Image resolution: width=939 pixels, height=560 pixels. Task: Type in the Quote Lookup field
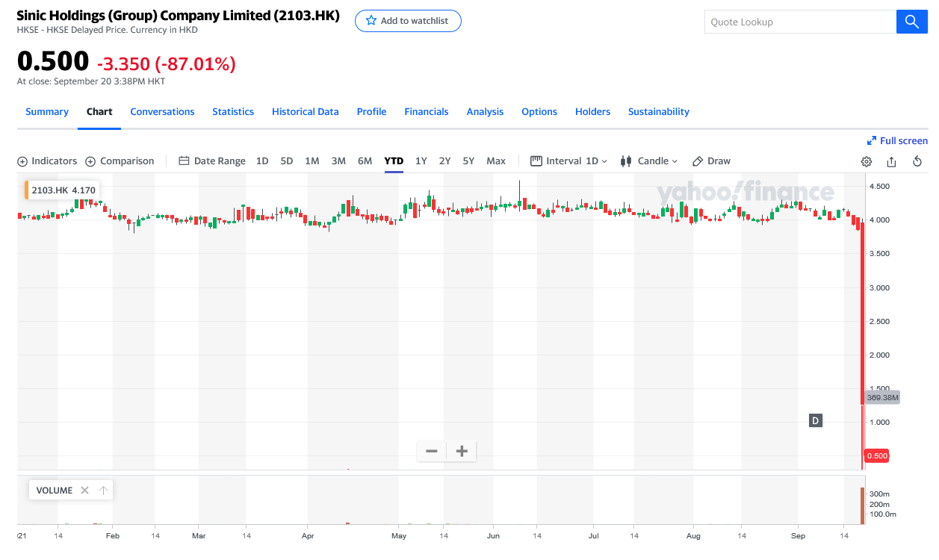(x=800, y=22)
